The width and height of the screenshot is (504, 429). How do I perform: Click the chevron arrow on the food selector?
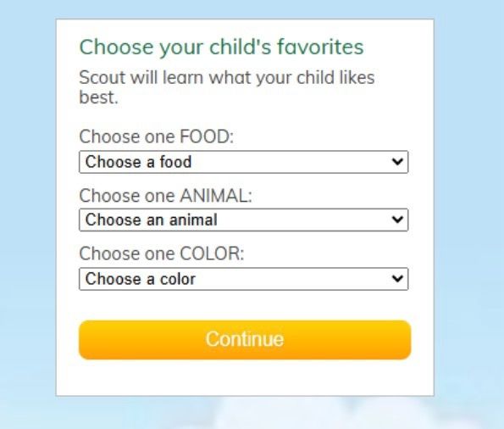pyautogui.click(x=397, y=162)
